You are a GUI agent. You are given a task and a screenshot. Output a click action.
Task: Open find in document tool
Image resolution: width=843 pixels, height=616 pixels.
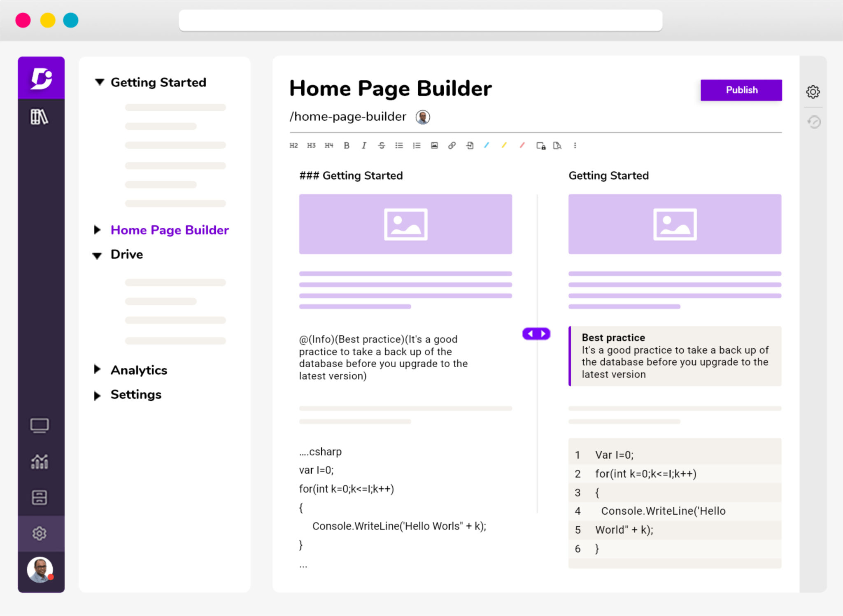pos(558,145)
